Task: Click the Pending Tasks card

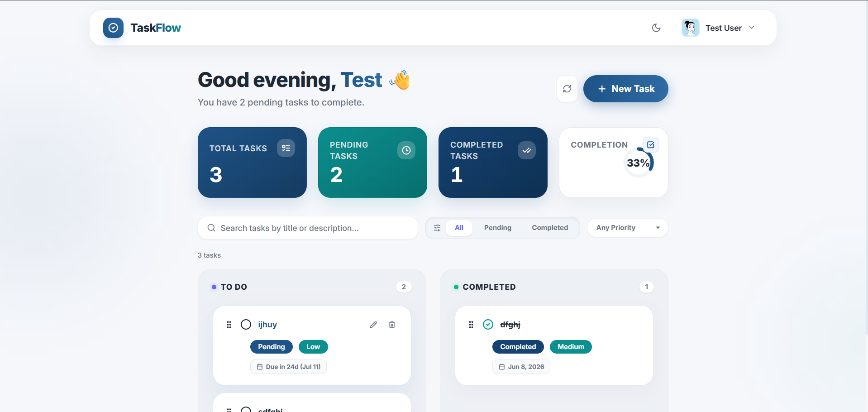Action: tap(372, 163)
